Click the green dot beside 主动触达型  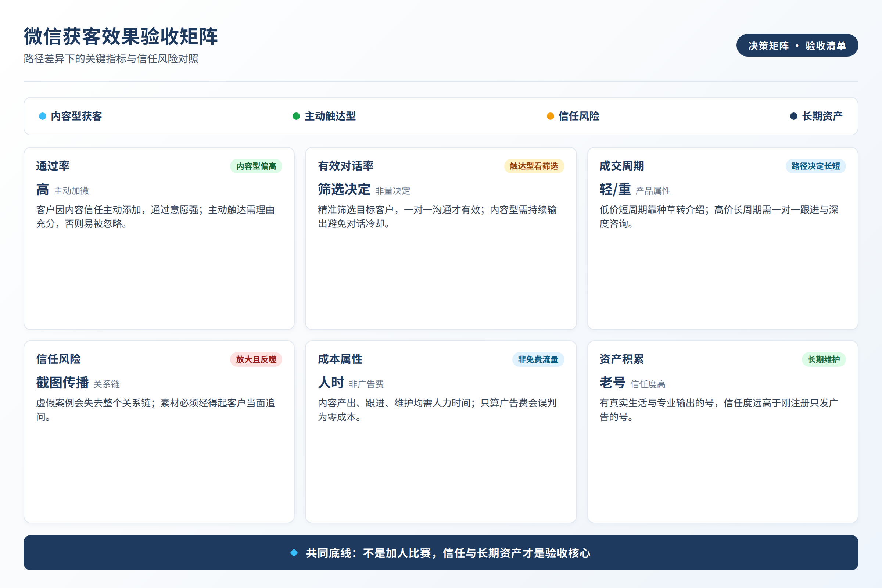[296, 116]
